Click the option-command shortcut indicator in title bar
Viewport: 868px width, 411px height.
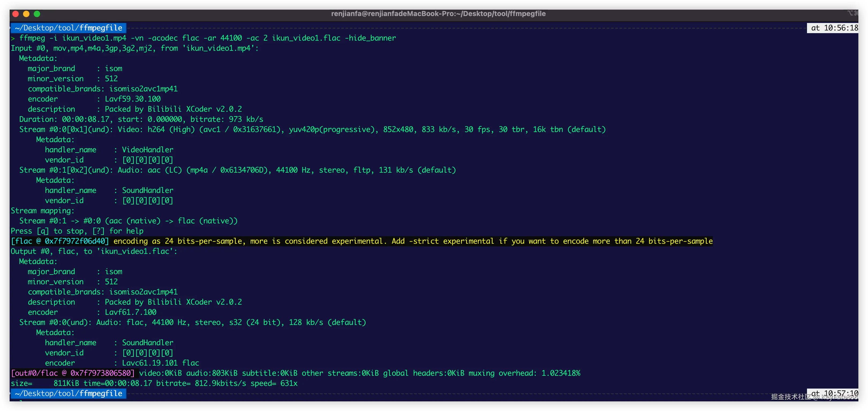point(852,13)
